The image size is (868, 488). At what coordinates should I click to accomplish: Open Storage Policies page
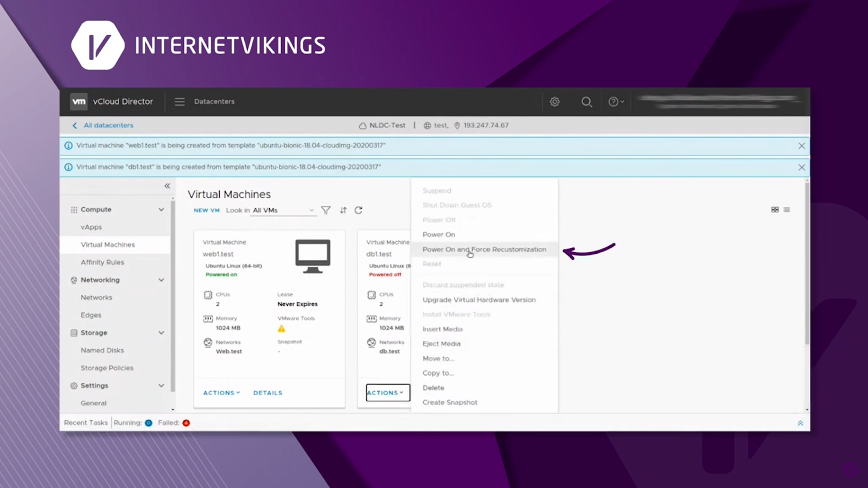pyautogui.click(x=107, y=368)
